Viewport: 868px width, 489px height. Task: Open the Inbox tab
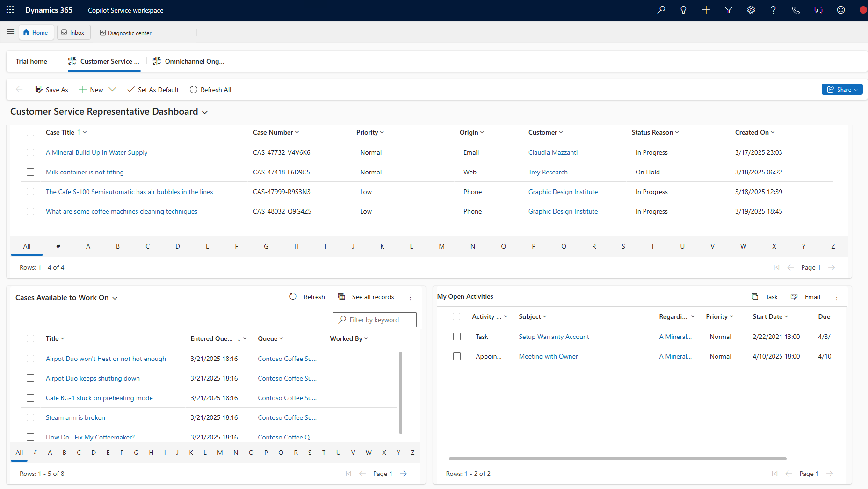coord(73,33)
